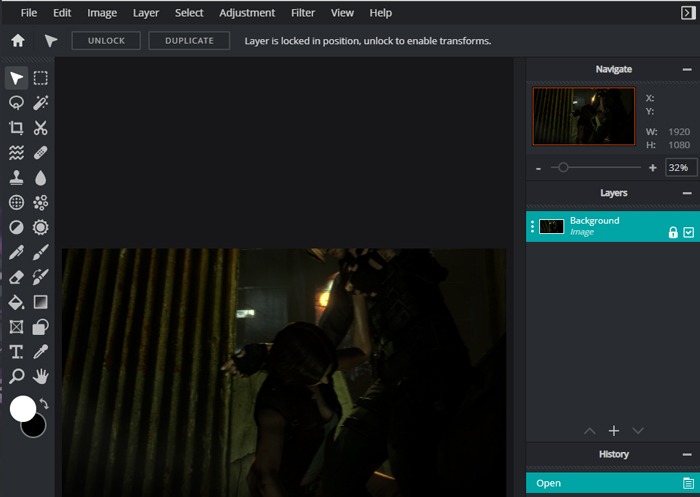Swap foreground and background colors

coord(44,404)
